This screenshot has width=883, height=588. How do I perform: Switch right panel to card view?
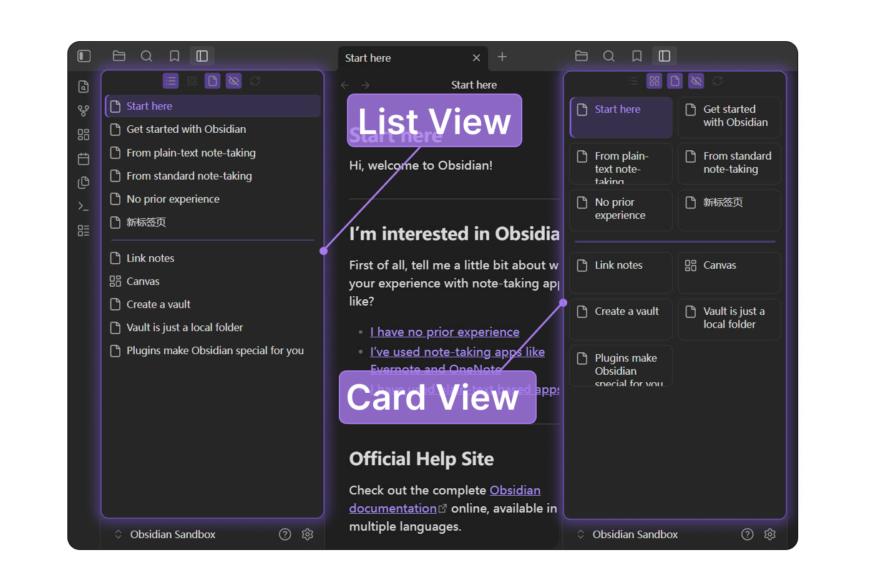coord(655,81)
